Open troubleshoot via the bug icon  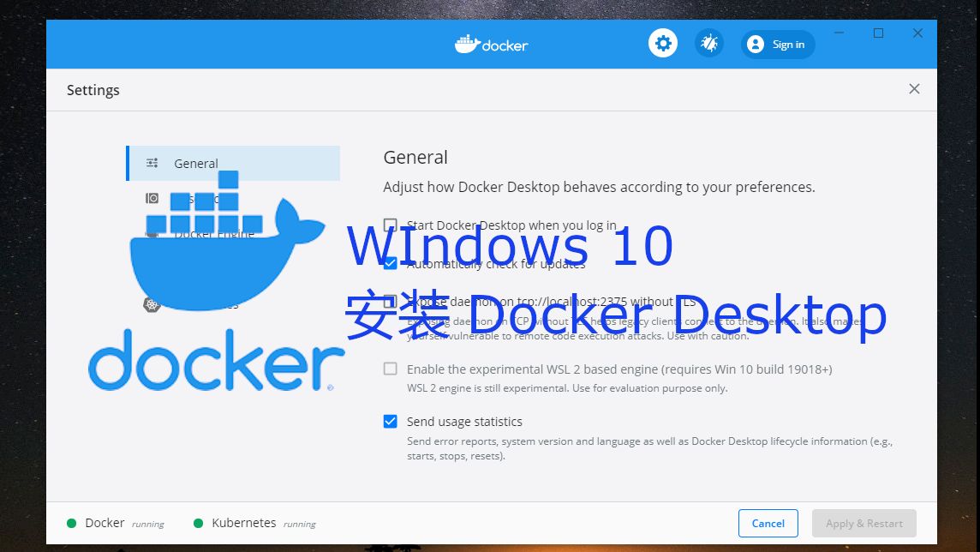click(708, 44)
